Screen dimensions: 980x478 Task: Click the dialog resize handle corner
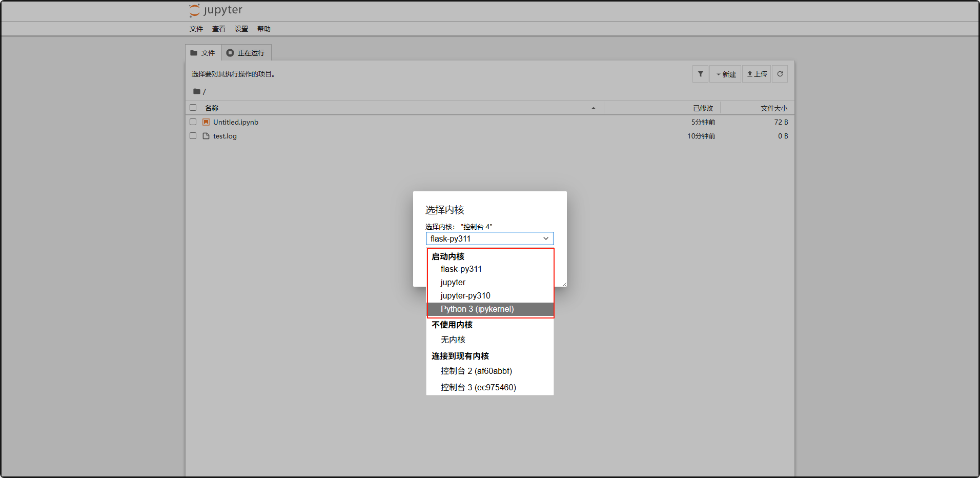pos(564,284)
